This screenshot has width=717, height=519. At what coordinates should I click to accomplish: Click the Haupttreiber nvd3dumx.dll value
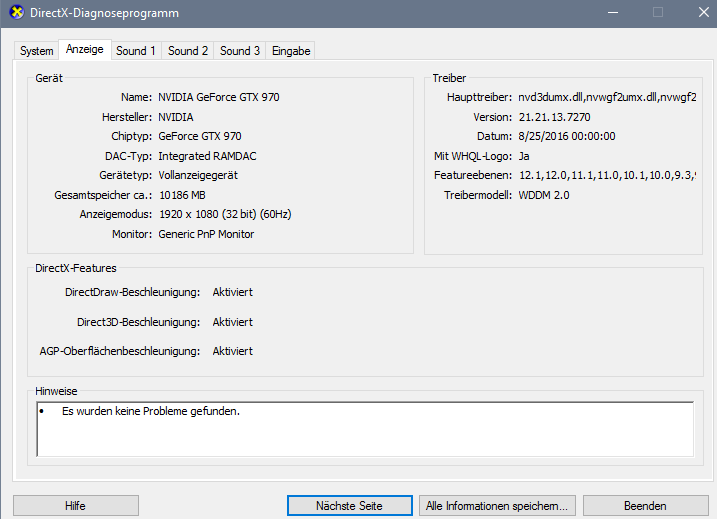pyautogui.click(x=607, y=97)
